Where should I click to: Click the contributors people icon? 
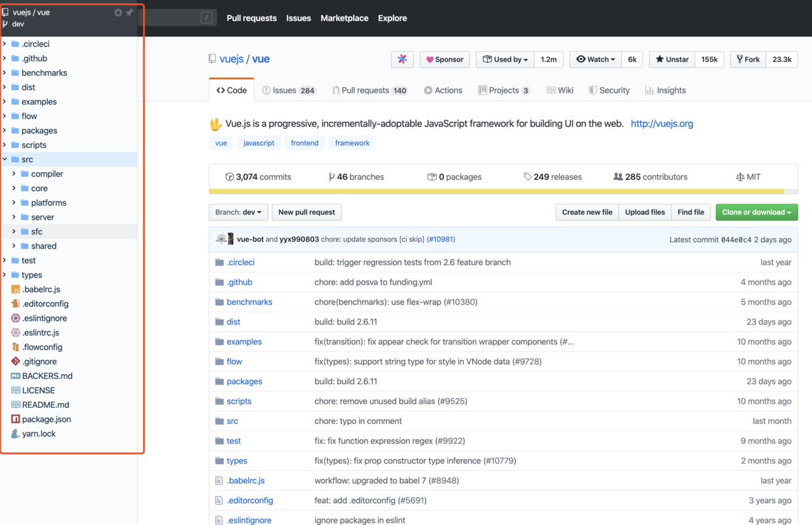(x=618, y=177)
